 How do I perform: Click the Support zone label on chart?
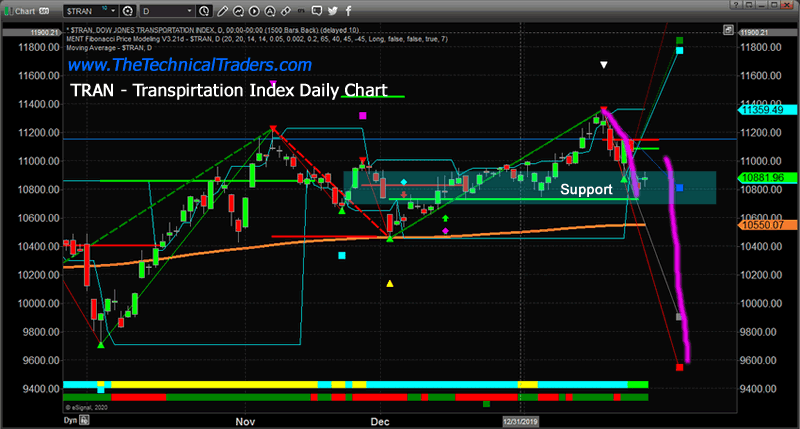585,188
